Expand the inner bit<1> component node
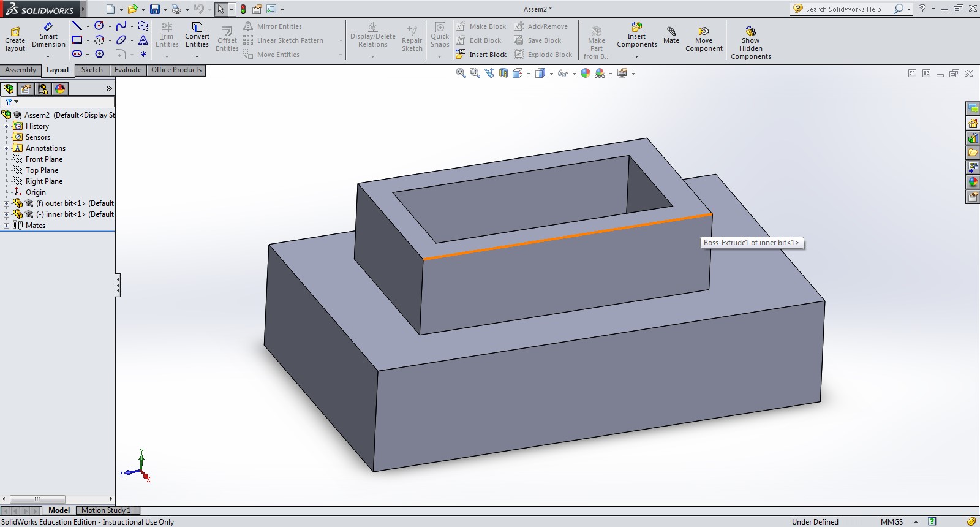Image resolution: width=980 pixels, height=527 pixels. pos(6,214)
